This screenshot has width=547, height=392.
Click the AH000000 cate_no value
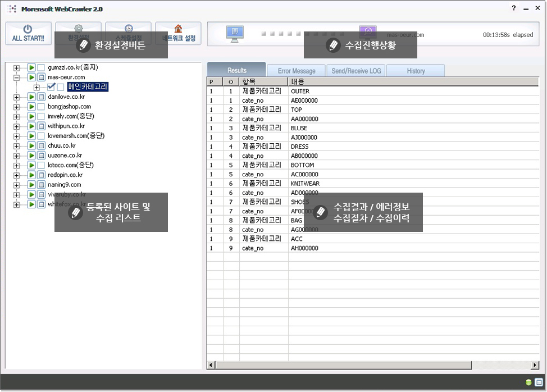tap(304, 248)
